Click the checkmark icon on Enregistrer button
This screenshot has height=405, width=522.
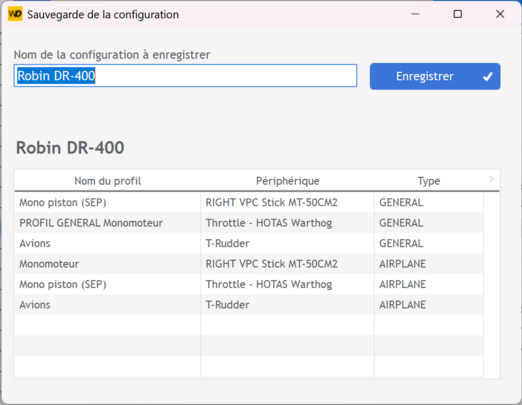pyautogui.click(x=488, y=77)
